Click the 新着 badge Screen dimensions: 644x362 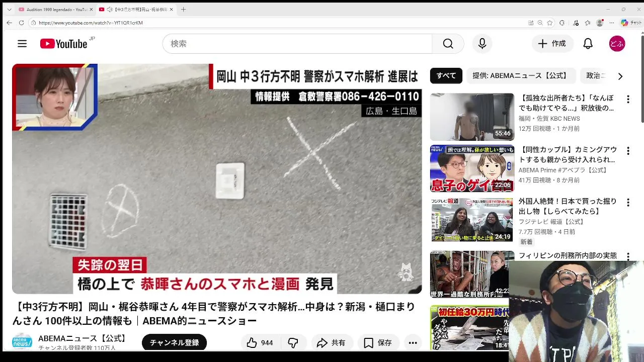(x=526, y=242)
